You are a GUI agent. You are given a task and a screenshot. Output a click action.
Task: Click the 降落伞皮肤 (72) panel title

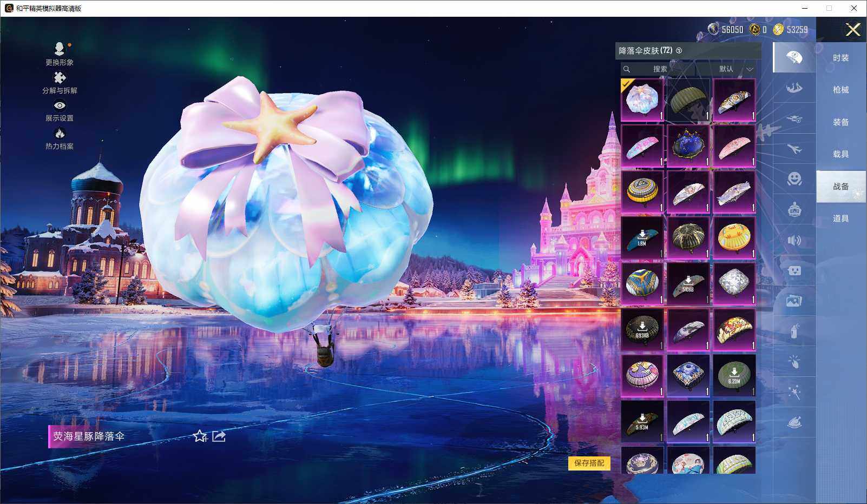coord(646,51)
